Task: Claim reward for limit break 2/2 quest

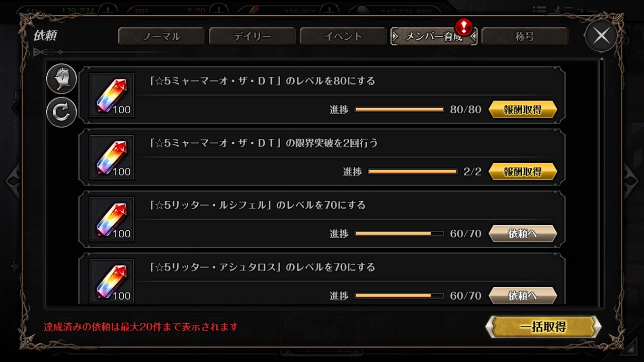Action: tap(523, 172)
